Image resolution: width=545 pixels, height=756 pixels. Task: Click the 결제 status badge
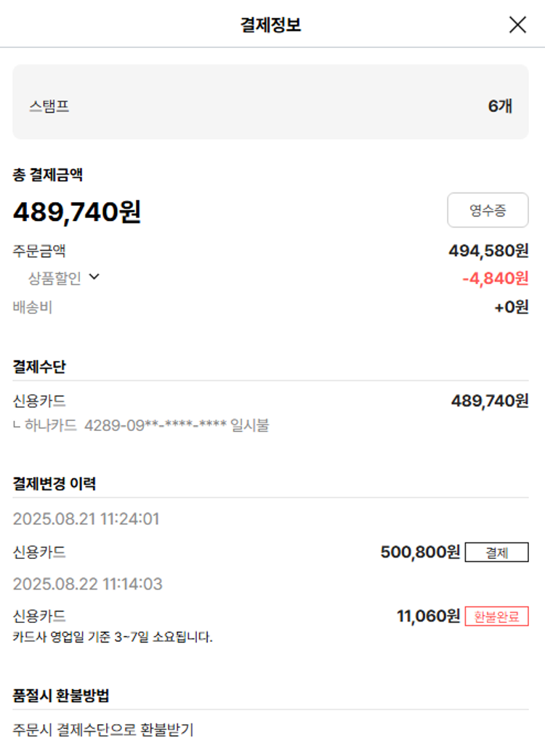click(496, 552)
